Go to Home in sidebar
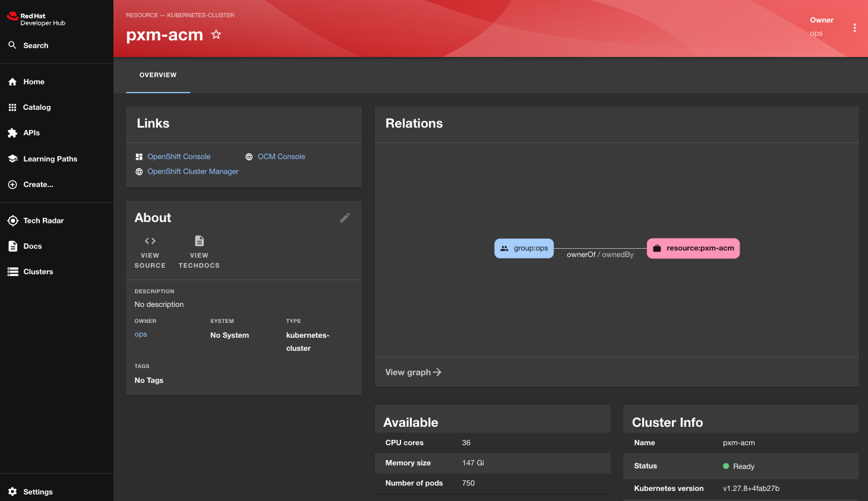 point(34,82)
